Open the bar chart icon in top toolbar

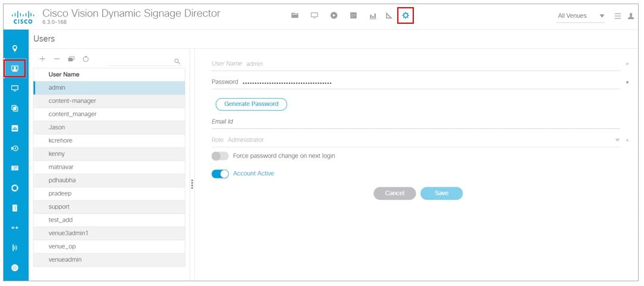tap(373, 16)
